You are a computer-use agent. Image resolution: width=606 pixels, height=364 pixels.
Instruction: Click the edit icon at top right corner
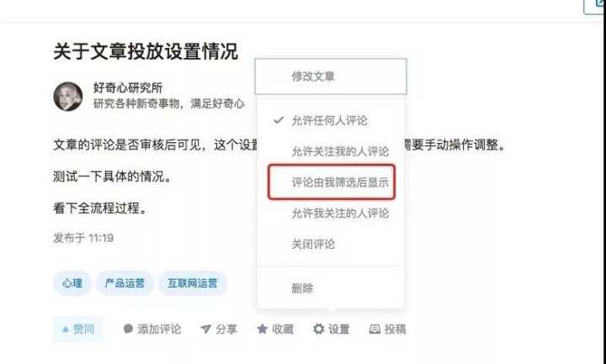click(x=595, y=6)
